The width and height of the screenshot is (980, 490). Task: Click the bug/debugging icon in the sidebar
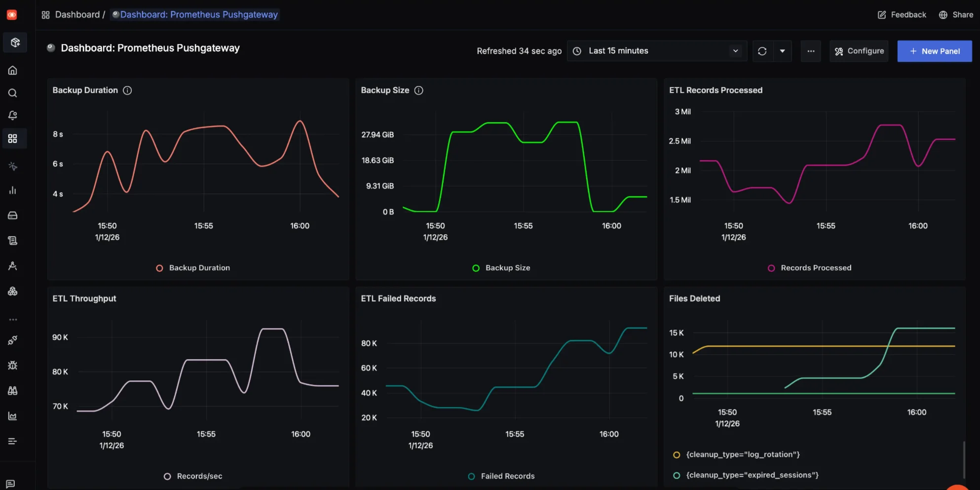pos(12,365)
